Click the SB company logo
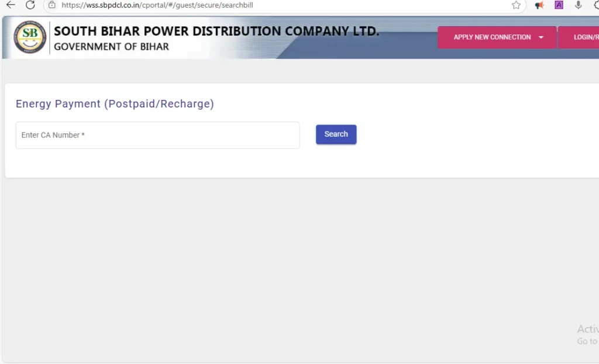 tap(30, 37)
